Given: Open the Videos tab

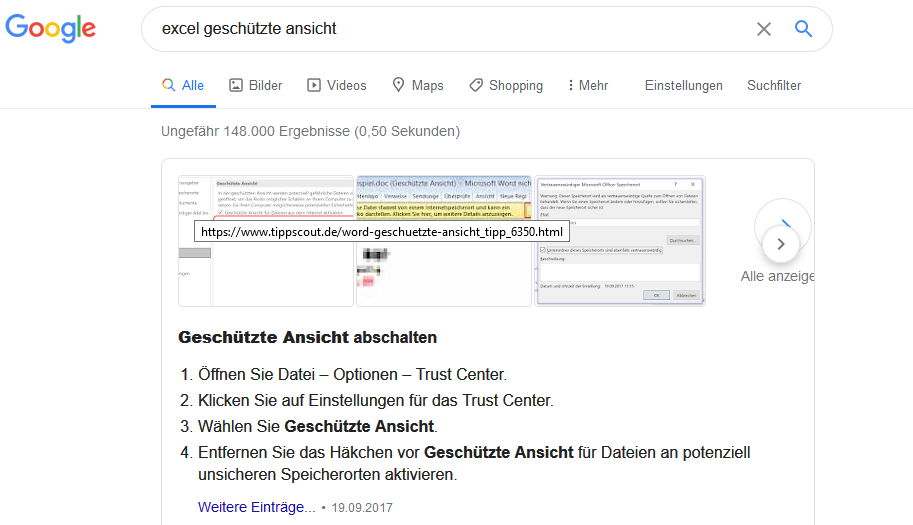Looking at the screenshot, I should point(337,86).
